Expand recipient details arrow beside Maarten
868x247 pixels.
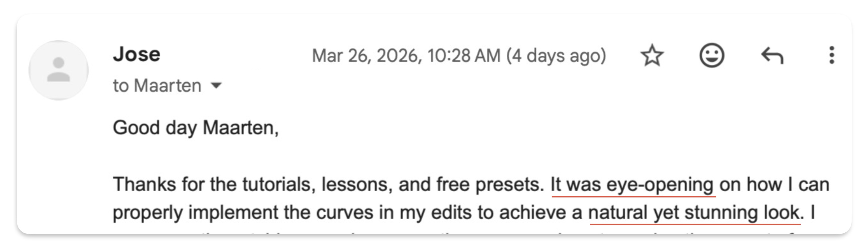click(216, 86)
